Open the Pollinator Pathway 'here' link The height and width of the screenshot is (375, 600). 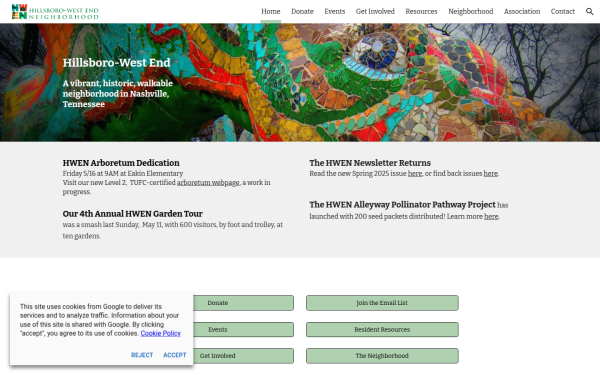(x=491, y=216)
